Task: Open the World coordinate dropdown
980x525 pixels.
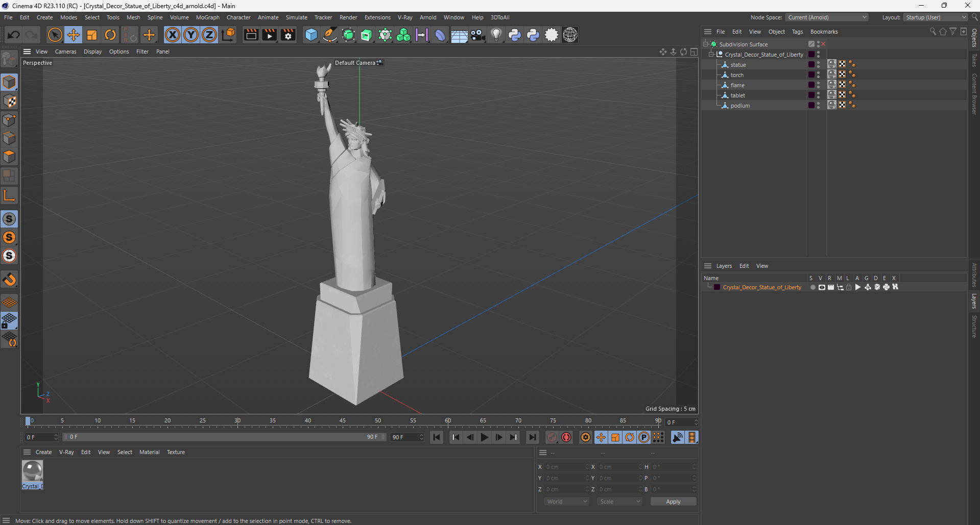Action: (567, 502)
